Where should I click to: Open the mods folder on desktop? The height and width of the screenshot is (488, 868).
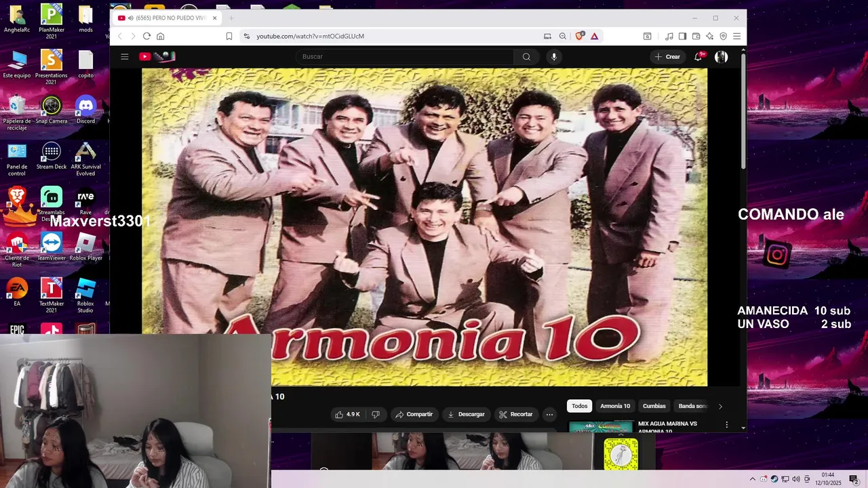click(85, 19)
